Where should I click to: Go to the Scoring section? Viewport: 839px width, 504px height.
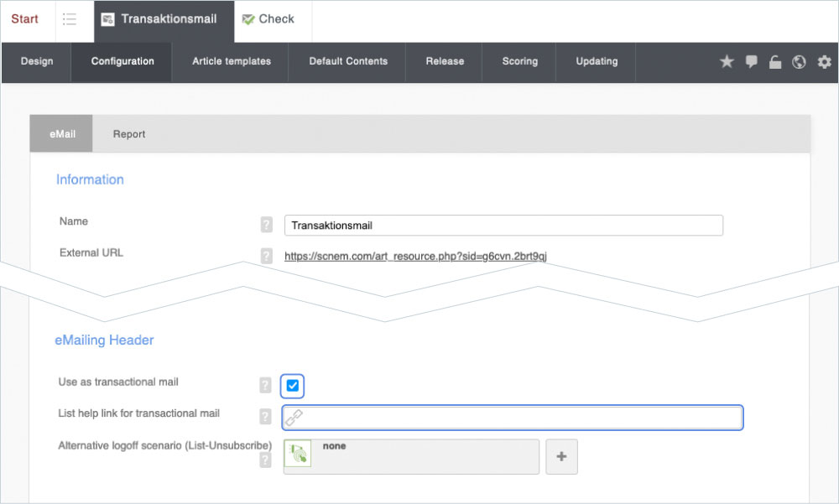tap(520, 61)
